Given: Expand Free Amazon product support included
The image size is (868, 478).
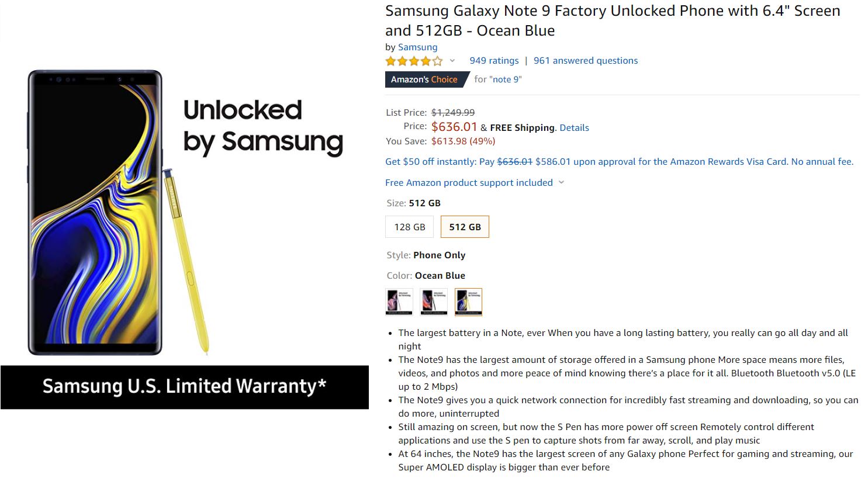Looking at the screenshot, I should coord(469,183).
